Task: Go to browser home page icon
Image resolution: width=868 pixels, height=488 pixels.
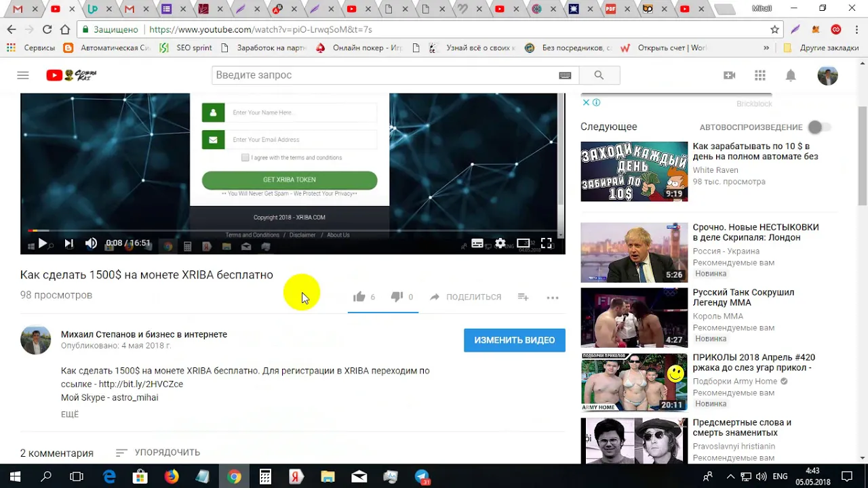Action: coord(65,30)
